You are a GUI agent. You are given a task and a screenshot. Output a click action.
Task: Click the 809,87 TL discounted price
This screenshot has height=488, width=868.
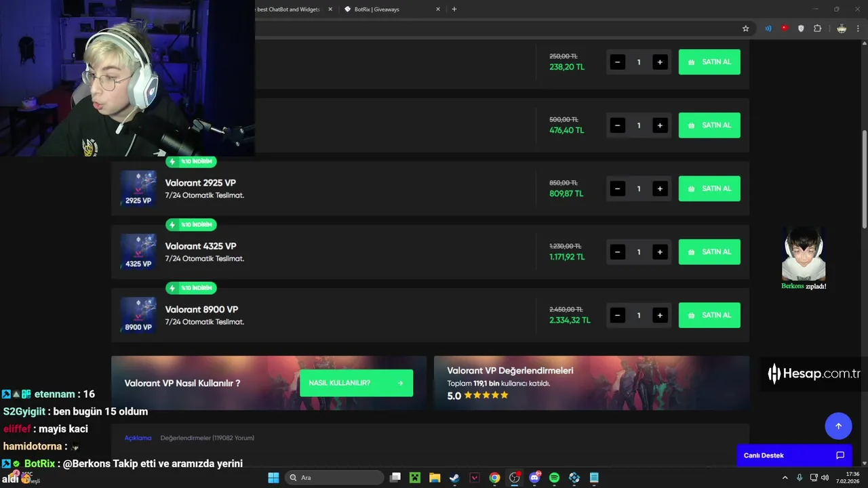[x=566, y=194]
